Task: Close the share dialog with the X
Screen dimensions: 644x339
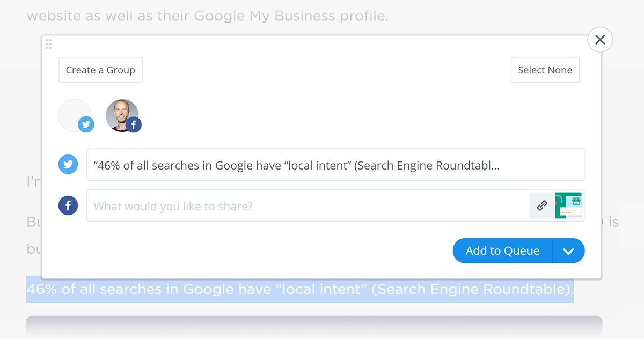Action: click(600, 40)
